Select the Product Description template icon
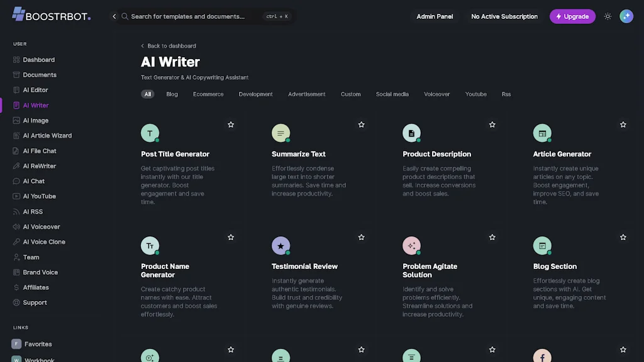 pyautogui.click(x=411, y=133)
